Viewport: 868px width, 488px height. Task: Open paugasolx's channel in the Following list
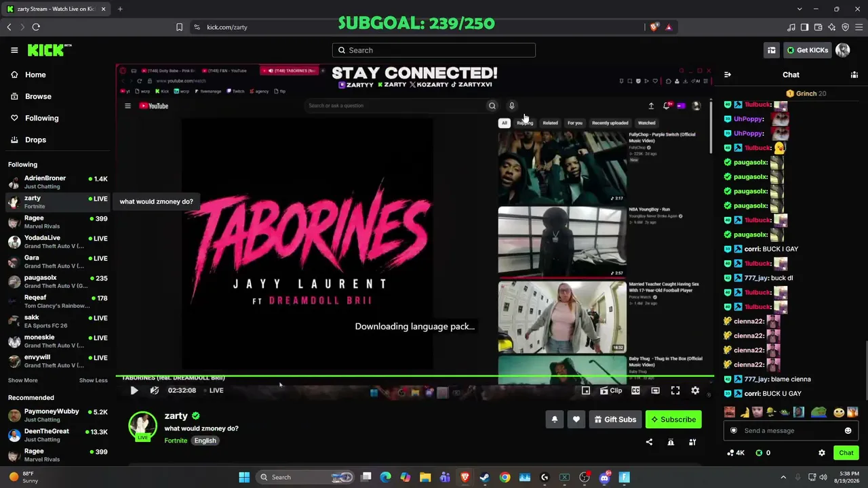pos(57,281)
